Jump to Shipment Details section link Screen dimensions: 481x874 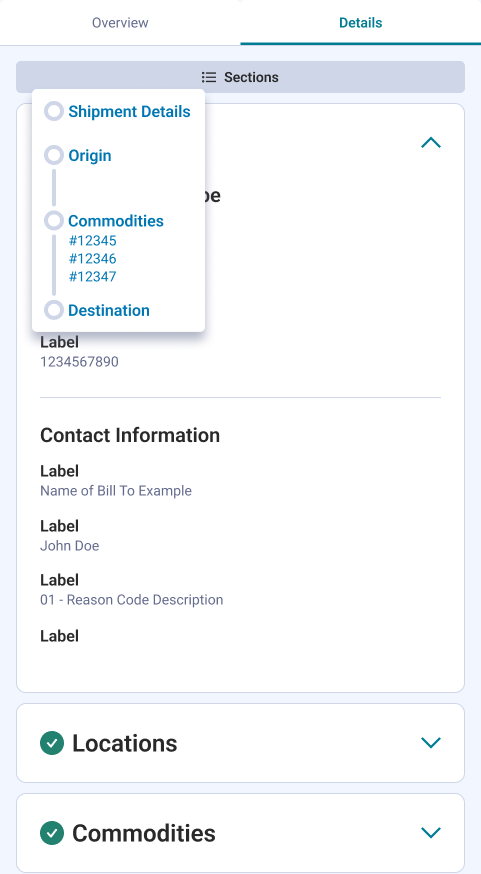click(x=129, y=111)
